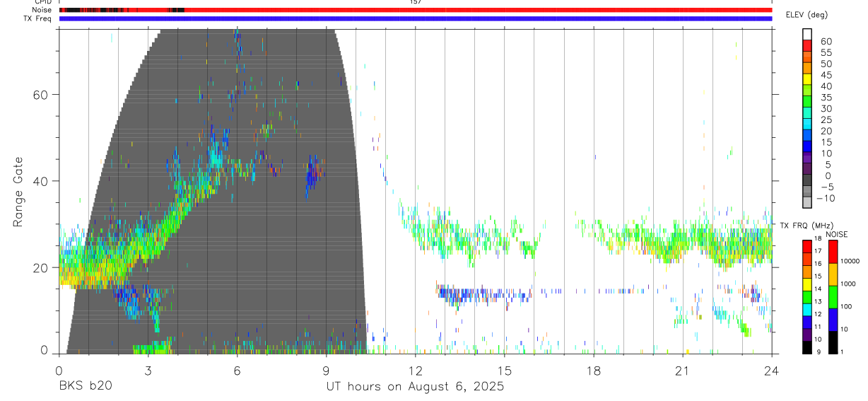Click the 'Noise' row label at top left

point(42,10)
